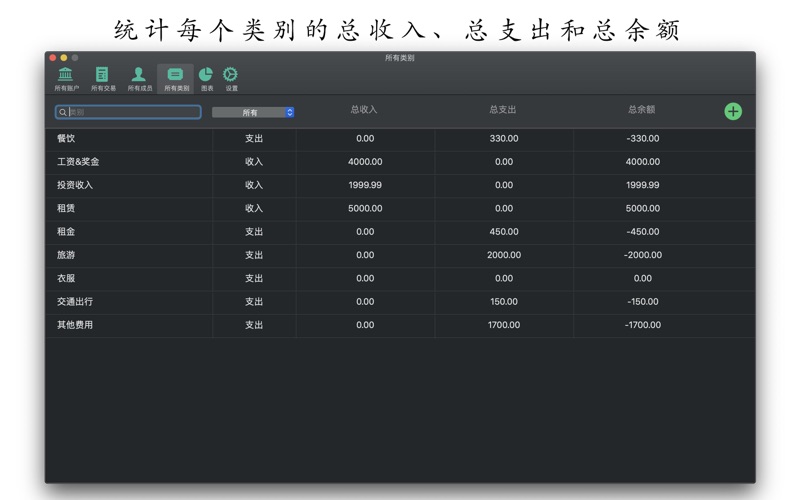Click the 总支出 column header
This screenshot has height=500, width=800.
(503, 110)
